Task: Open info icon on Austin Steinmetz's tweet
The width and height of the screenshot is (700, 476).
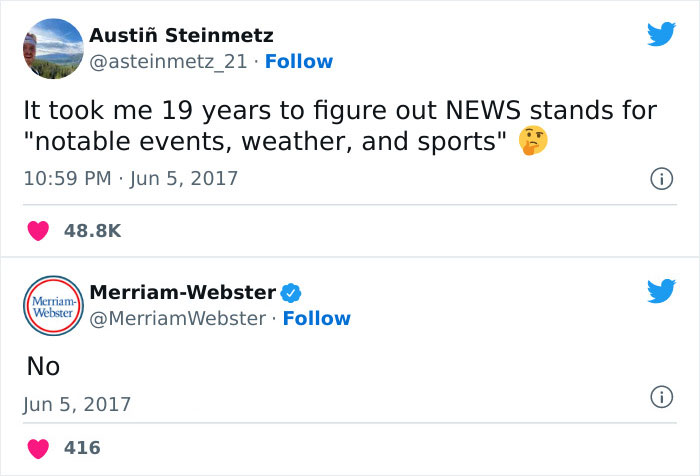Action: point(660,179)
